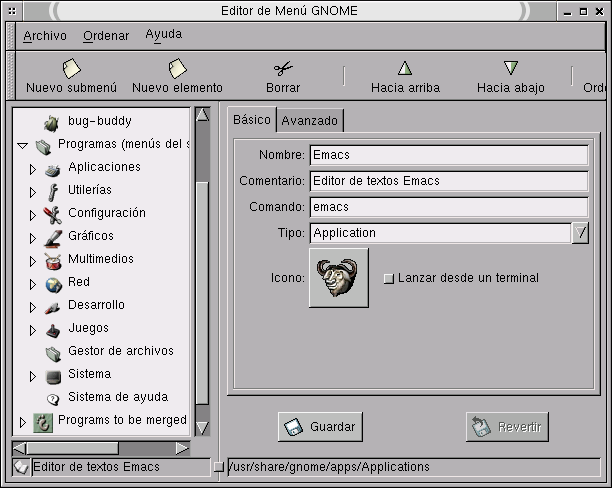Click the Utilerías wrench icon
The height and width of the screenshot is (488, 612).
click(52, 192)
